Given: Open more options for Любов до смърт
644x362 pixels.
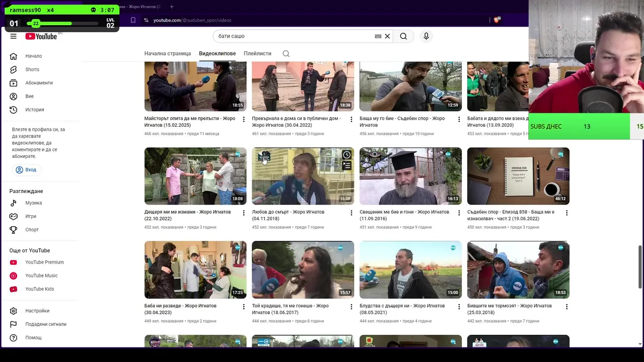Looking at the screenshot, I should (352, 213).
